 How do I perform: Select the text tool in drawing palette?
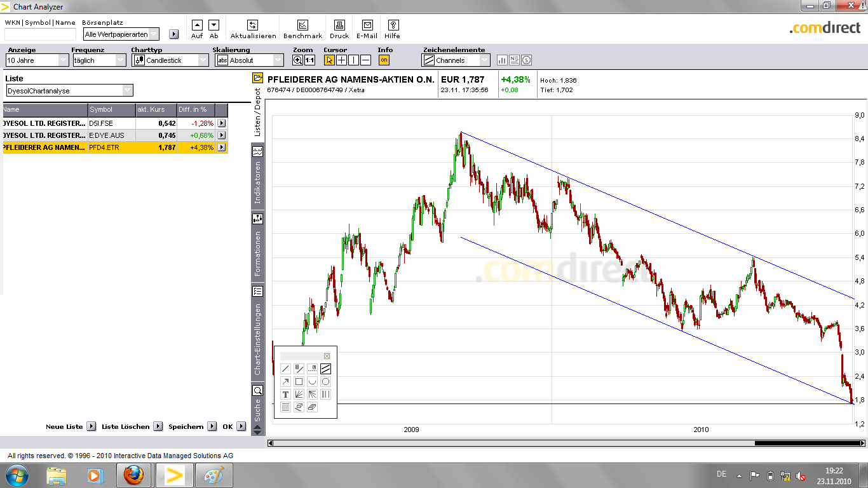(x=285, y=395)
